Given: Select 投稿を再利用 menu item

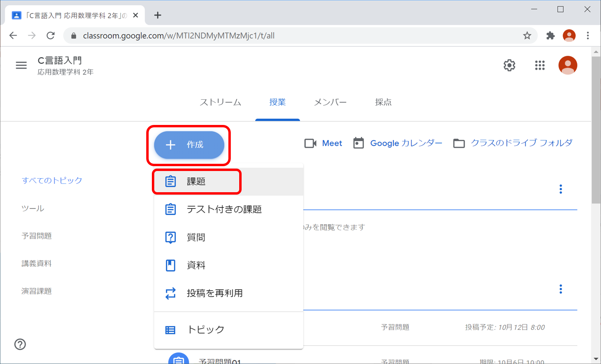Looking at the screenshot, I should click(229, 293).
